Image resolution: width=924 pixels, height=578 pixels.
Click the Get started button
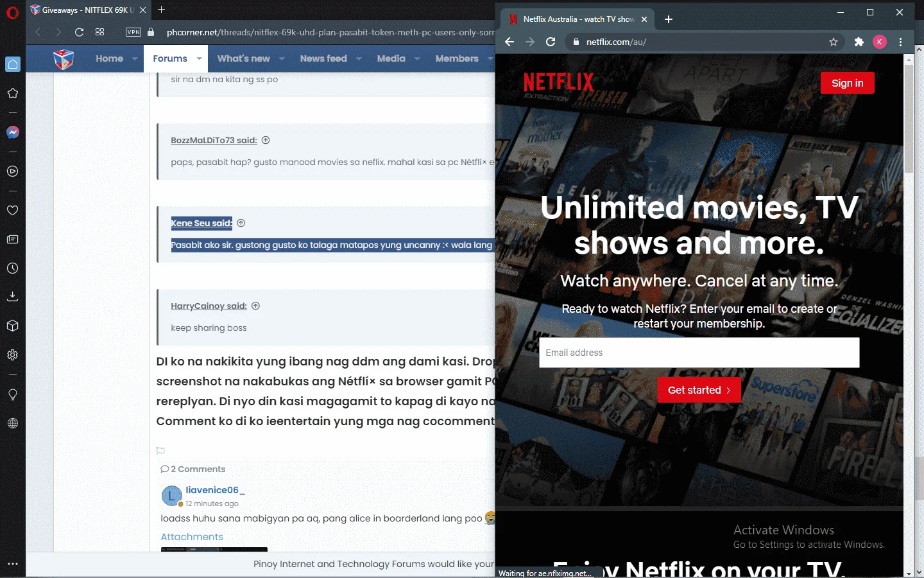(699, 390)
